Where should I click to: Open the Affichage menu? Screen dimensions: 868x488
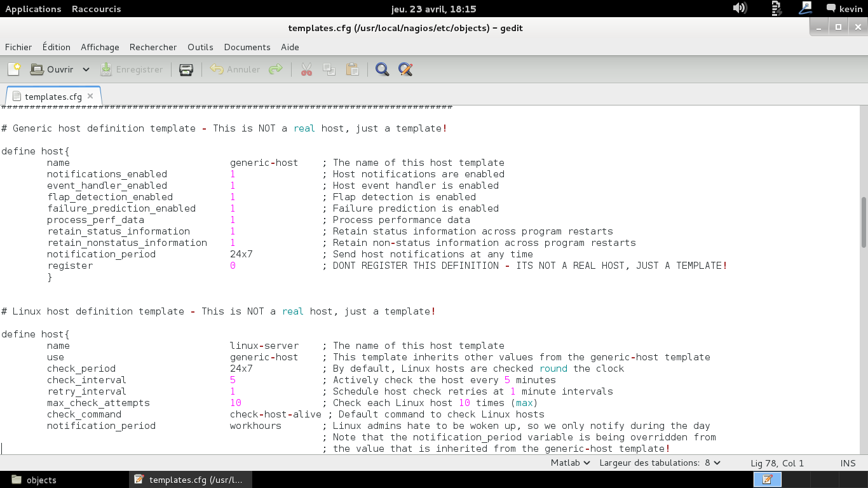(x=100, y=47)
